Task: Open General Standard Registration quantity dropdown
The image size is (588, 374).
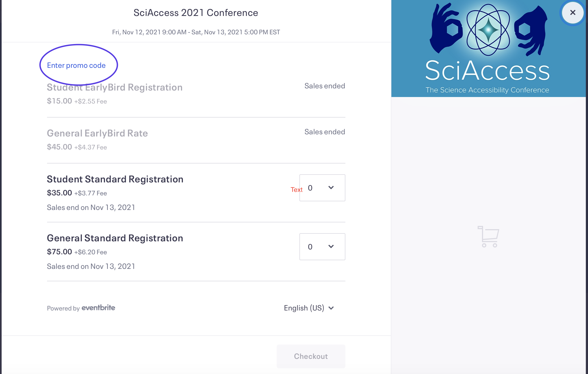Action: (x=322, y=247)
